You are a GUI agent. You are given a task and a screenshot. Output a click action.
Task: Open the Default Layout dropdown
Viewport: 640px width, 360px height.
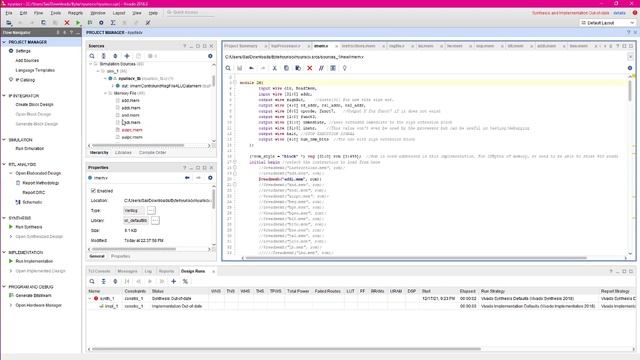pos(607,23)
